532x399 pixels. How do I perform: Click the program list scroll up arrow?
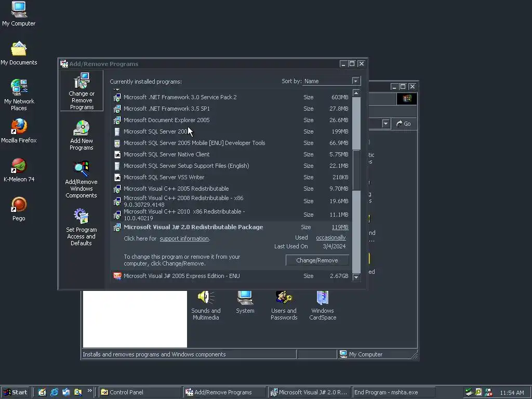click(x=356, y=93)
